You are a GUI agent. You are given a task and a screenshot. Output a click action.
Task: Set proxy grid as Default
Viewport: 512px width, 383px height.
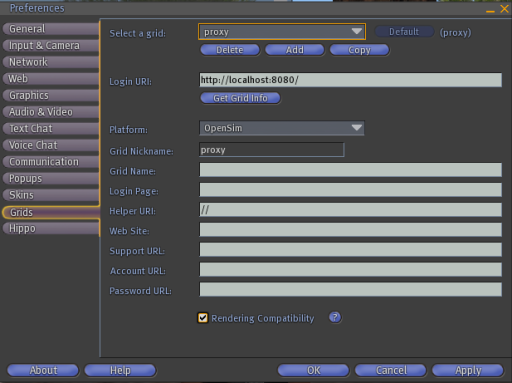404,32
